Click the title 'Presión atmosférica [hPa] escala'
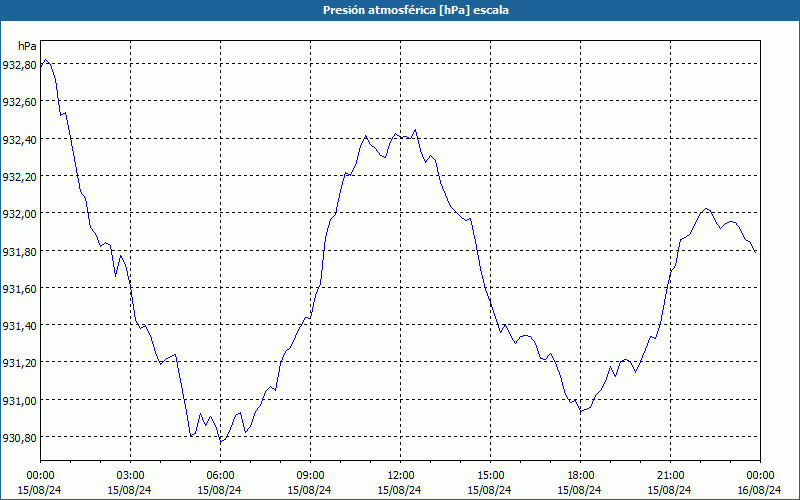The image size is (800, 500). click(415, 10)
